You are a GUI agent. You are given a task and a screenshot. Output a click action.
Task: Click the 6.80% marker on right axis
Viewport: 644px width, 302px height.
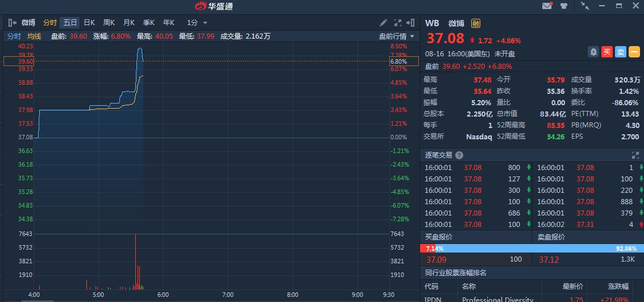[x=404, y=61]
